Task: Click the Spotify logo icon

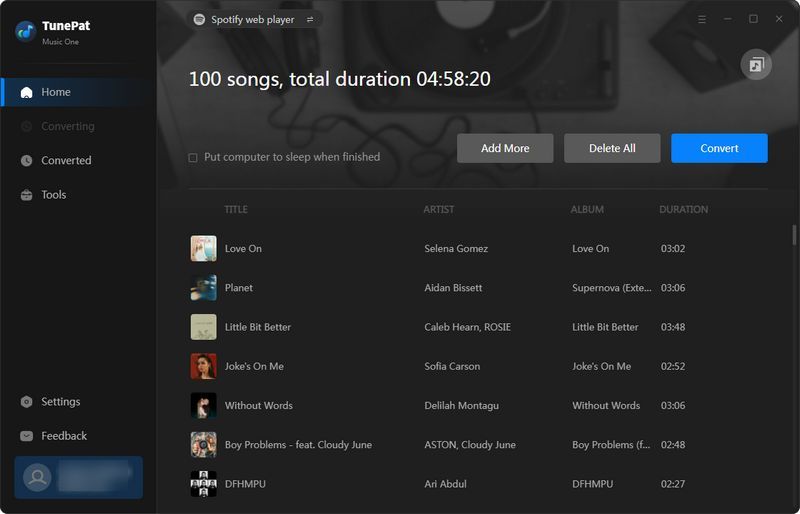Action: click(x=199, y=19)
